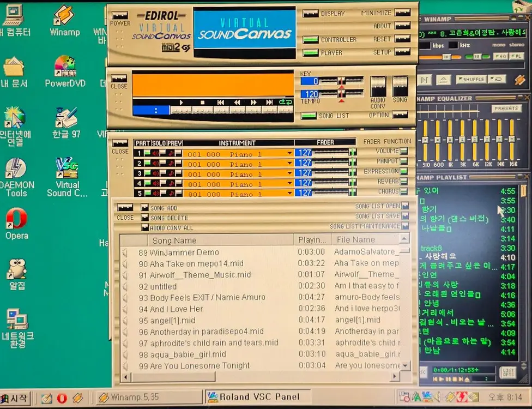Open the 네트워크 환경 desktop icon

17,328
